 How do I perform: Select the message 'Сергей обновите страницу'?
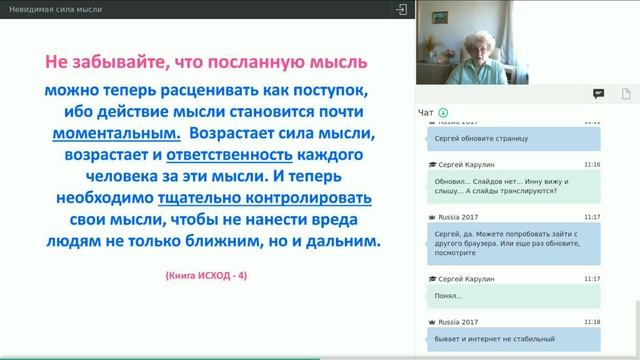[x=514, y=139]
